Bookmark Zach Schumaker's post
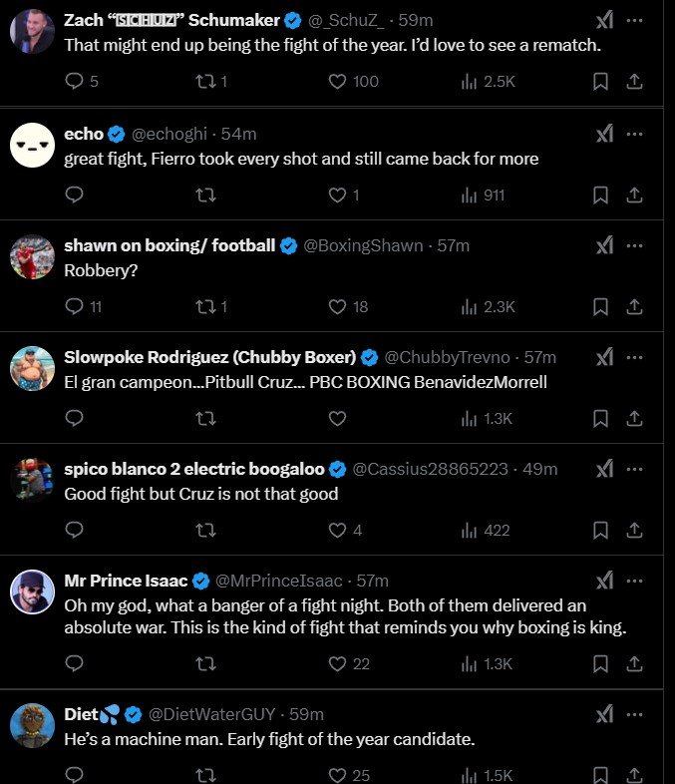Viewport: 675px width, 784px height. pyautogui.click(x=600, y=82)
